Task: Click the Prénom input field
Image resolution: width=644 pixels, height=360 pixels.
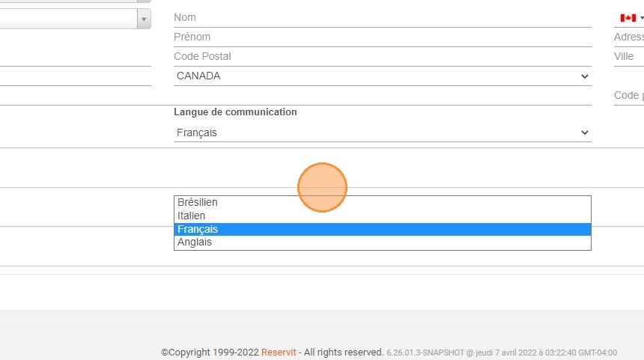Action: tap(383, 37)
